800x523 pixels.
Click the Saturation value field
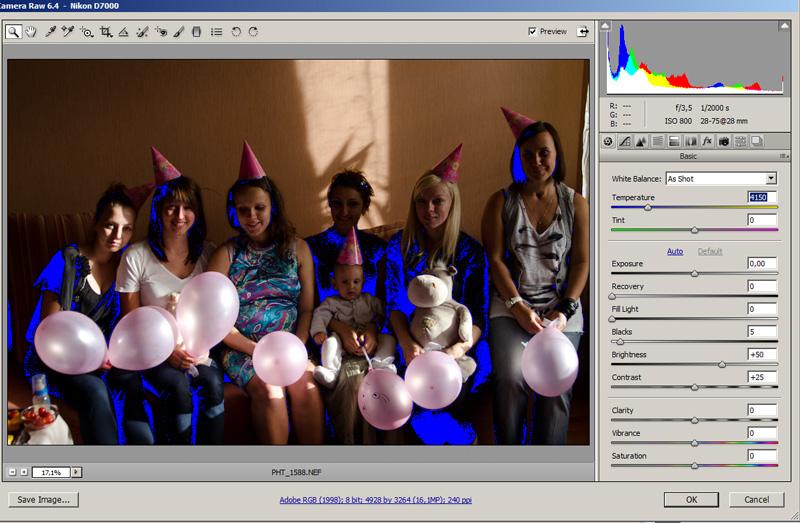click(x=762, y=456)
